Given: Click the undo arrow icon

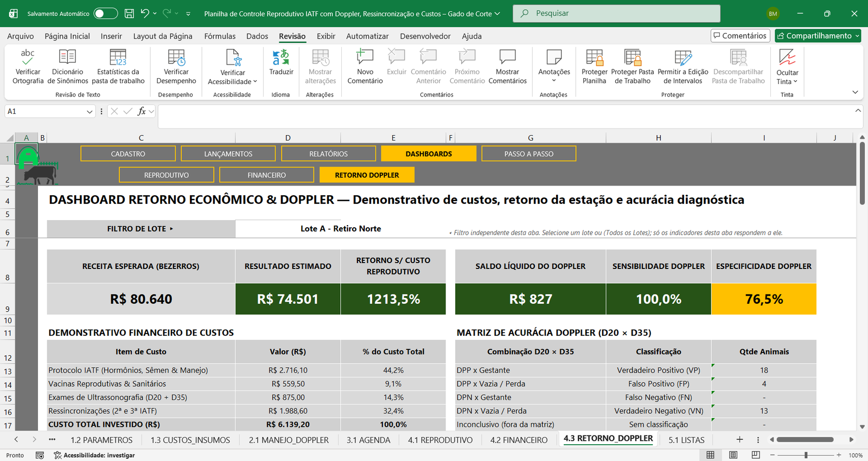Looking at the screenshot, I should [x=145, y=13].
